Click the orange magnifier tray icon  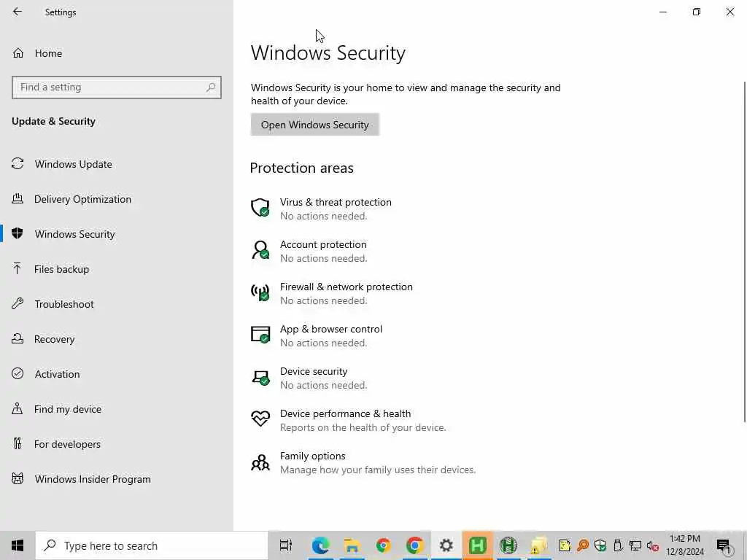[582, 545]
